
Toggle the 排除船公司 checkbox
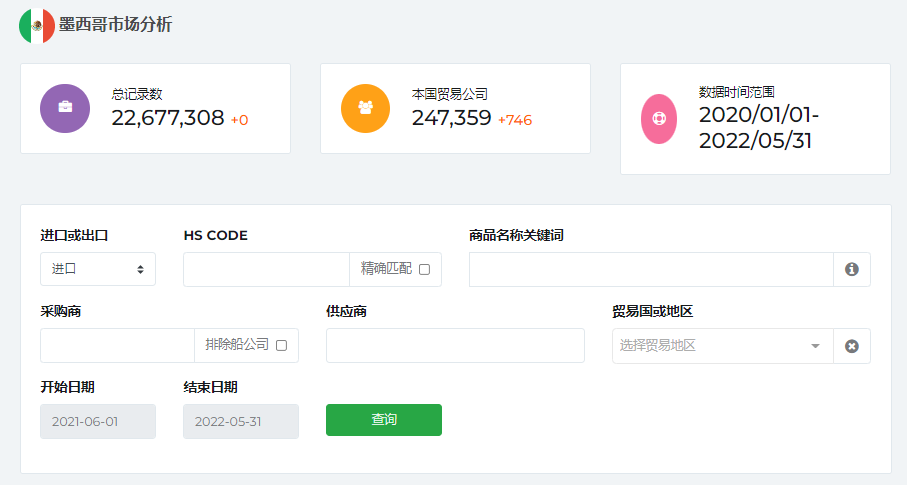click(281, 345)
